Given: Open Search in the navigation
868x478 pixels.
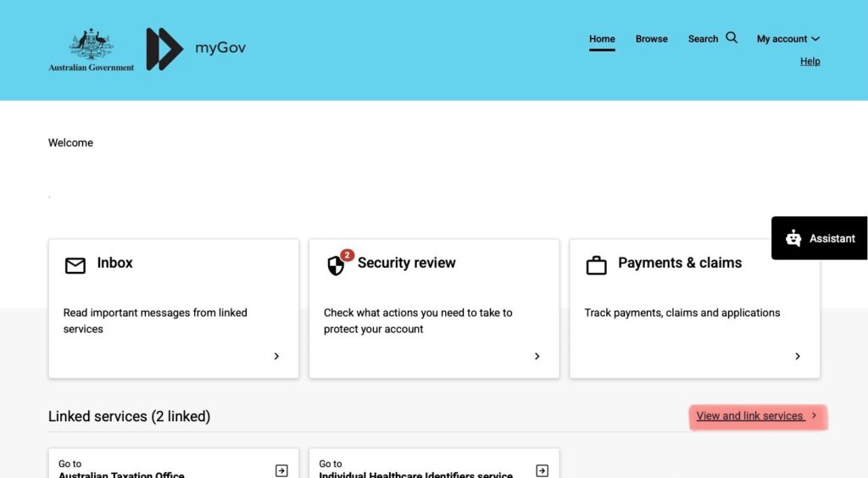Looking at the screenshot, I should [x=703, y=39].
